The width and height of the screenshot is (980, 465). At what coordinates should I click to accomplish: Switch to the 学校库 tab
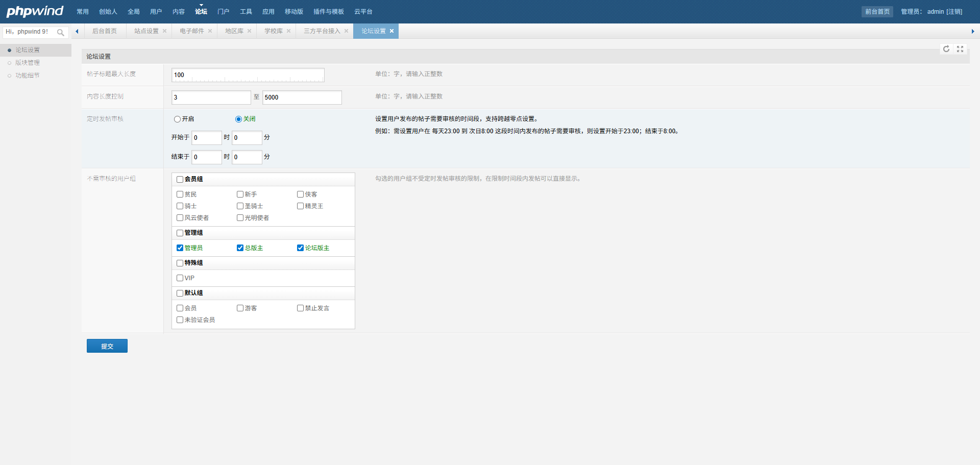coord(273,31)
